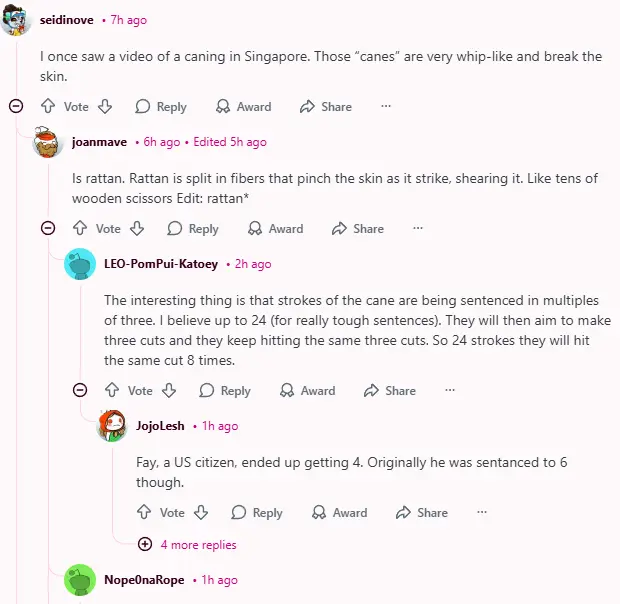Share joanmave's comment

coord(357,229)
